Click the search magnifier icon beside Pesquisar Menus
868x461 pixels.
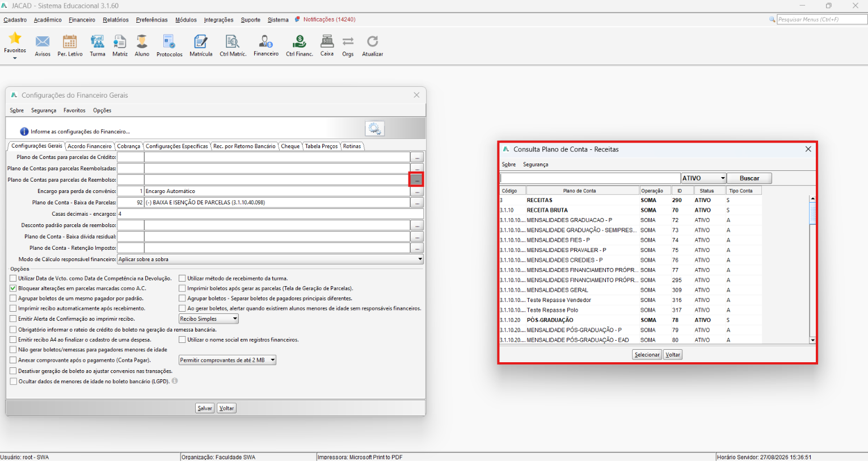(772, 19)
